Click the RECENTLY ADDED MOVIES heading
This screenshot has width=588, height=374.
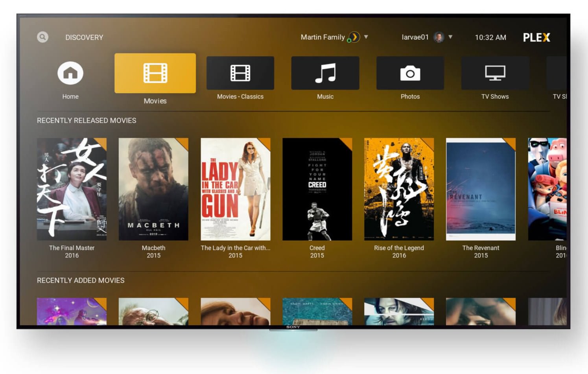(81, 280)
